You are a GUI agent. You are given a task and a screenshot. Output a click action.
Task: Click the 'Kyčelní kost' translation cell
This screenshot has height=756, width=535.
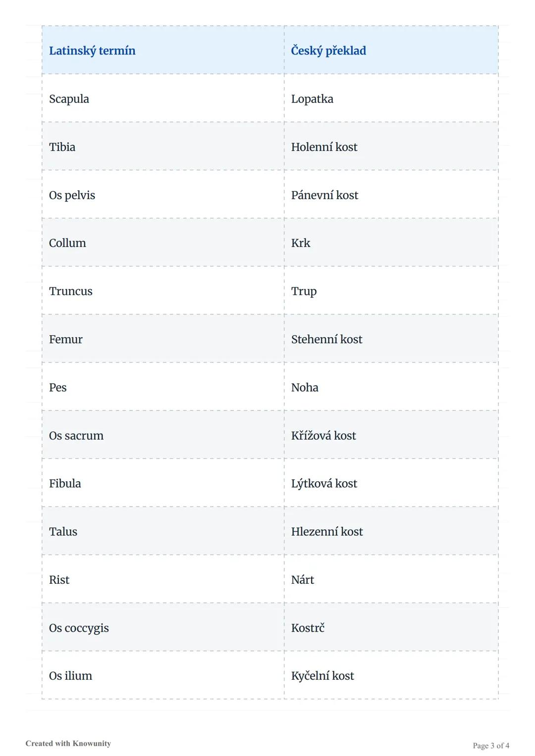tap(322, 676)
